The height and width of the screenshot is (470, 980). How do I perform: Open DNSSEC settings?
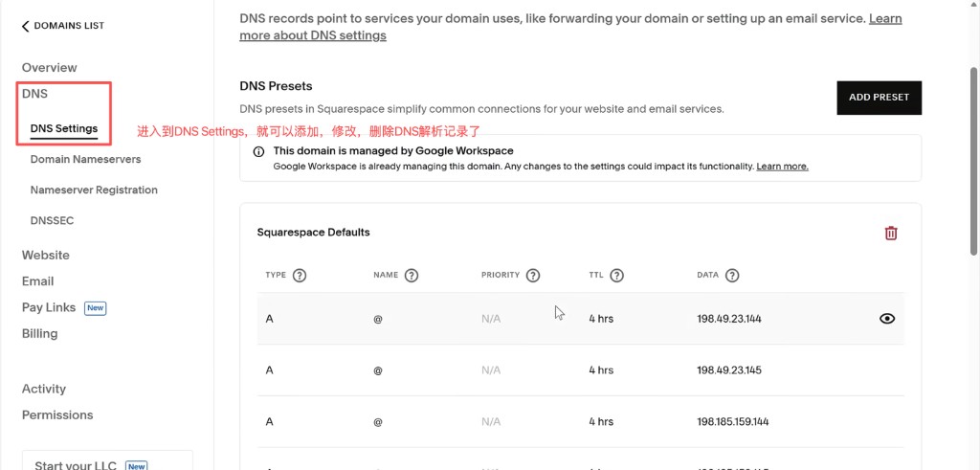(52, 220)
